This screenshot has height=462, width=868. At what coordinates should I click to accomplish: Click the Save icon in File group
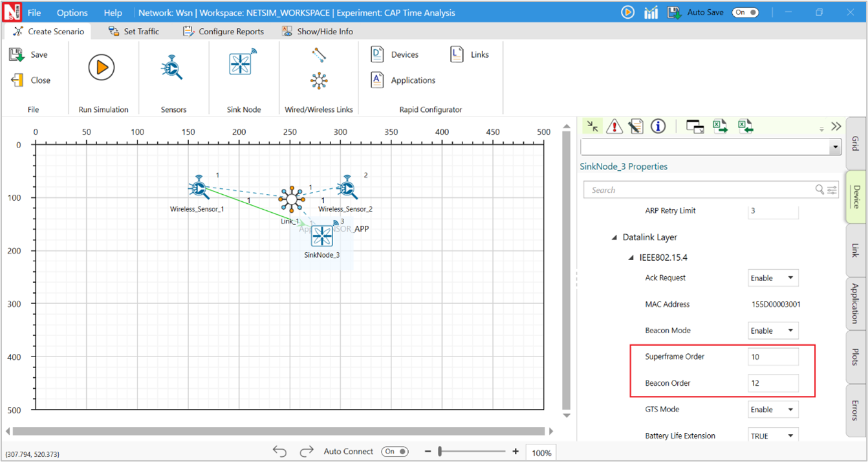17,55
